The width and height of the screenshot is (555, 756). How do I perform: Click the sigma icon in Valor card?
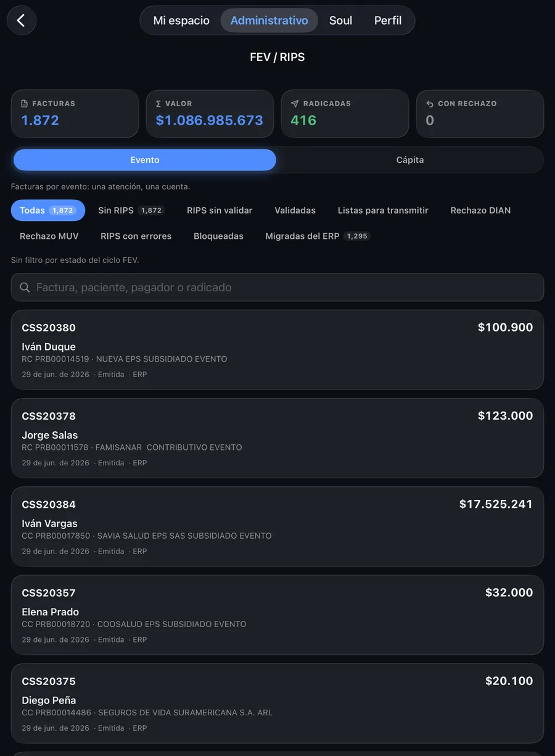point(159,104)
